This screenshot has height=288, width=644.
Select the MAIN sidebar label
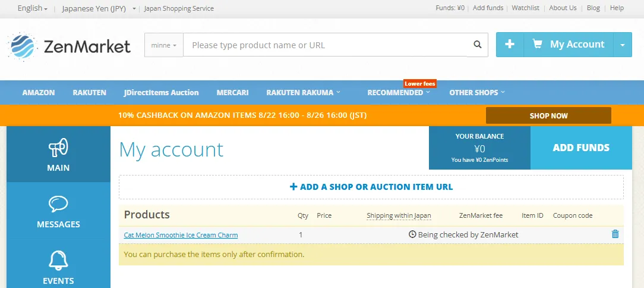[58, 168]
